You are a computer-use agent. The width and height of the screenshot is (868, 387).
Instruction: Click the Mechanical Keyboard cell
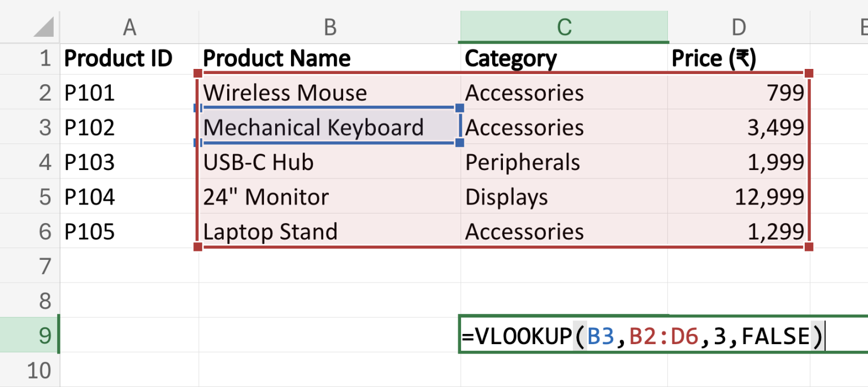[329, 127]
